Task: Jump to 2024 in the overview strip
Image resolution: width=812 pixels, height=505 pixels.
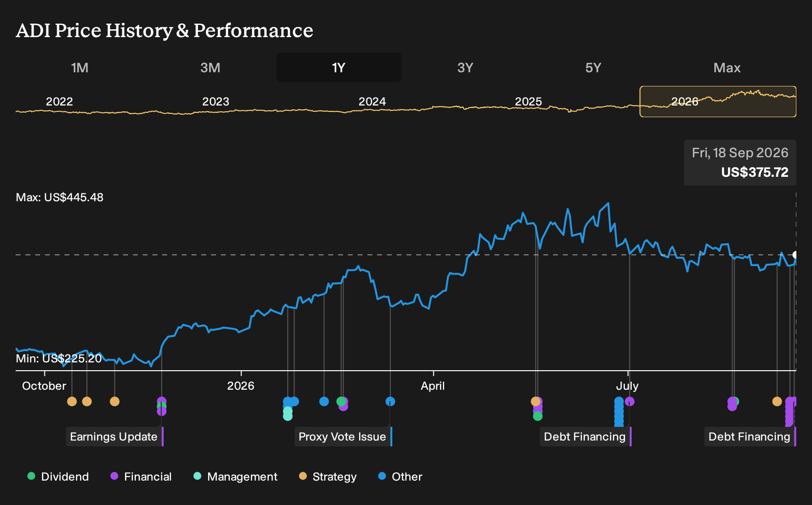Action: tap(372, 102)
